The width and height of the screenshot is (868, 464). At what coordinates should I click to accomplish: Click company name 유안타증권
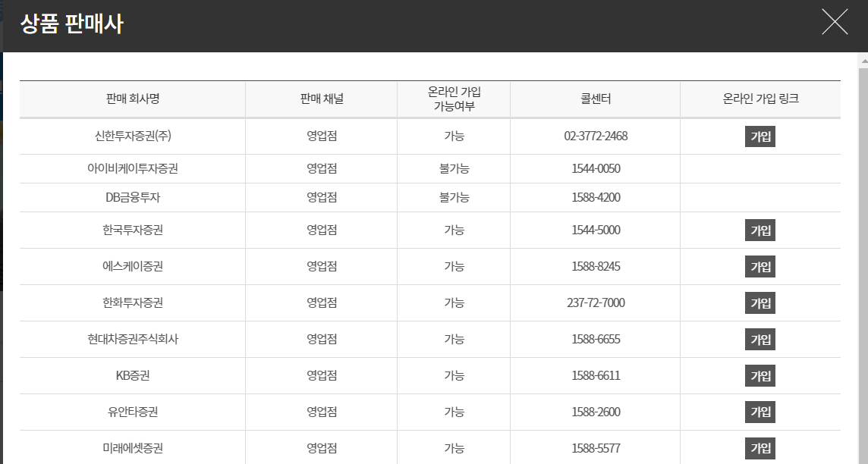pyautogui.click(x=133, y=412)
